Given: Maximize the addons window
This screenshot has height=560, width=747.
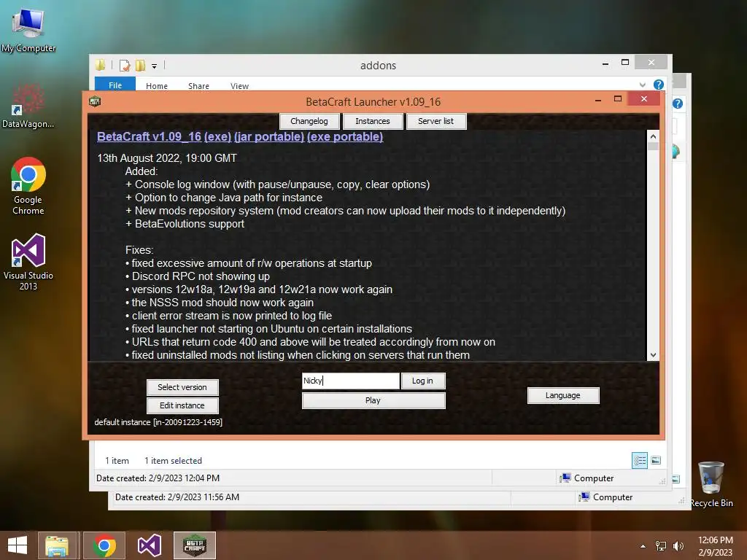Looking at the screenshot, I should [x=625, y=63].
